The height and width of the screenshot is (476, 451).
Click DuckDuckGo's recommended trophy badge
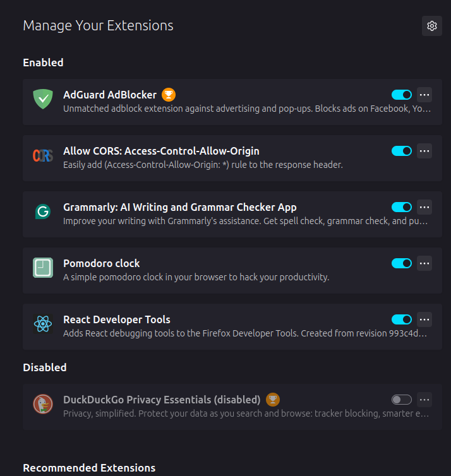273,400
